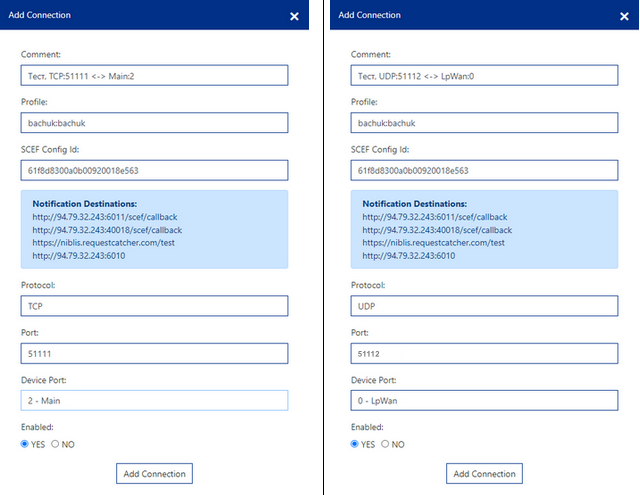
Task: Click 6011/scef/callback URL in left dialog
Action: coord(105,217)
